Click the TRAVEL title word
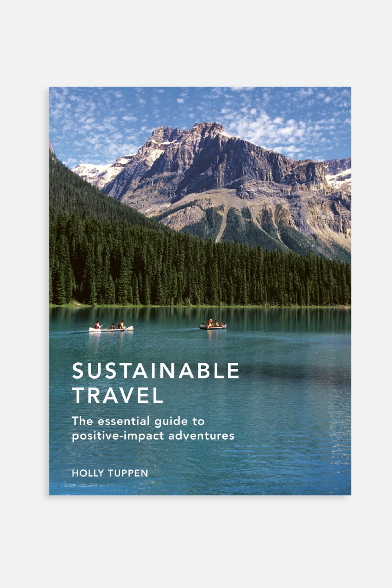Viewport: 392px width, 588px height. tap(117, 395)
